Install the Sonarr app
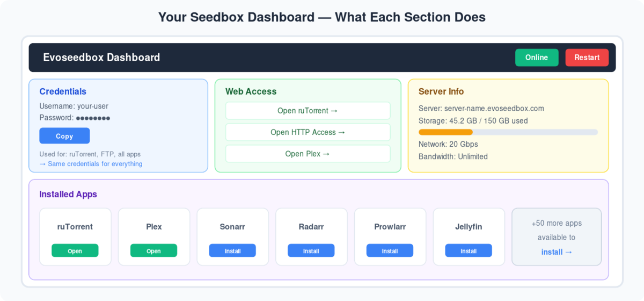This screenshot has height=301, width=644. [232, 250]
